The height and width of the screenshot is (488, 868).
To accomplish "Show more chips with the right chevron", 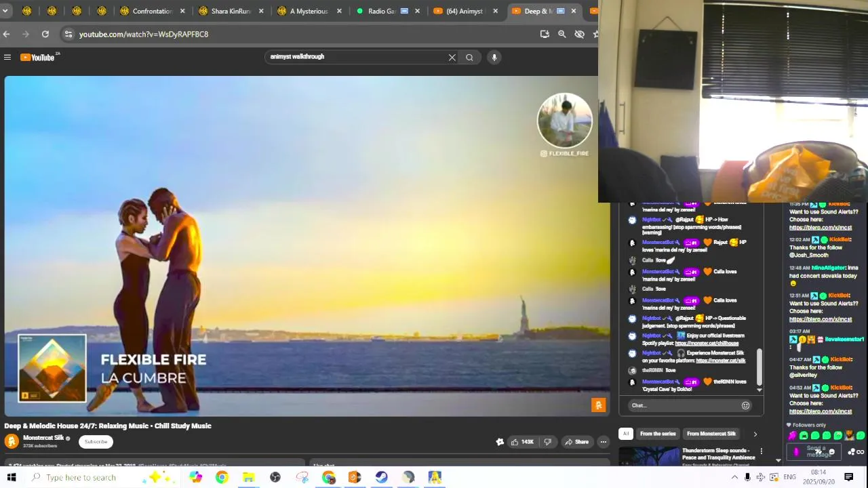I will point(755,434).
